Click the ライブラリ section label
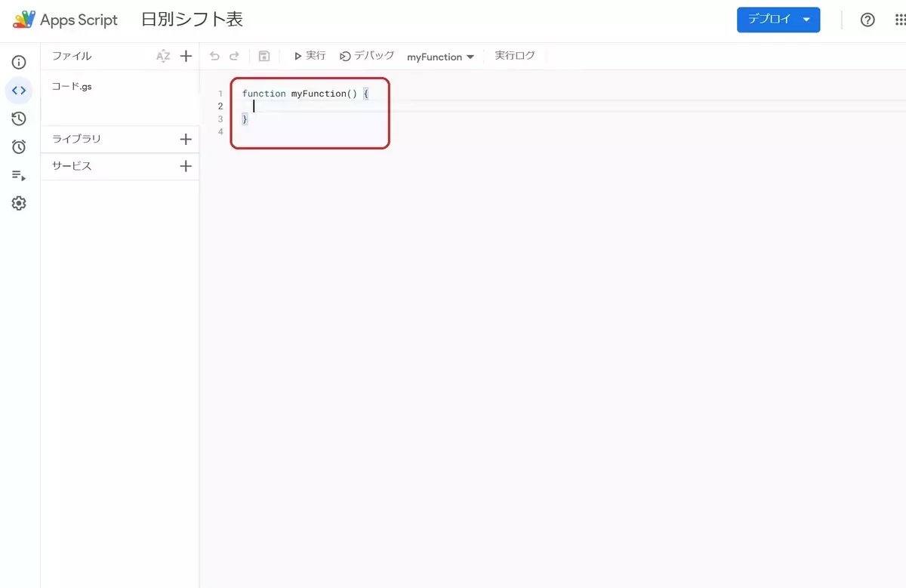Screen dimensions: 906x588 coord(76,139)
